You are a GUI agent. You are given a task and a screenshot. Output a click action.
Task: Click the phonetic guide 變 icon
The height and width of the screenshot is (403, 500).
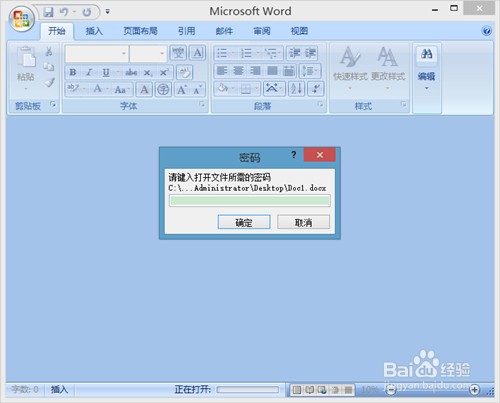(178, 53)
